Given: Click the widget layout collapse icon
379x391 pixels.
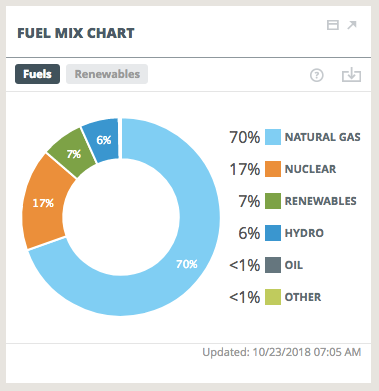Looking at the screenshot, I should 332,25.
